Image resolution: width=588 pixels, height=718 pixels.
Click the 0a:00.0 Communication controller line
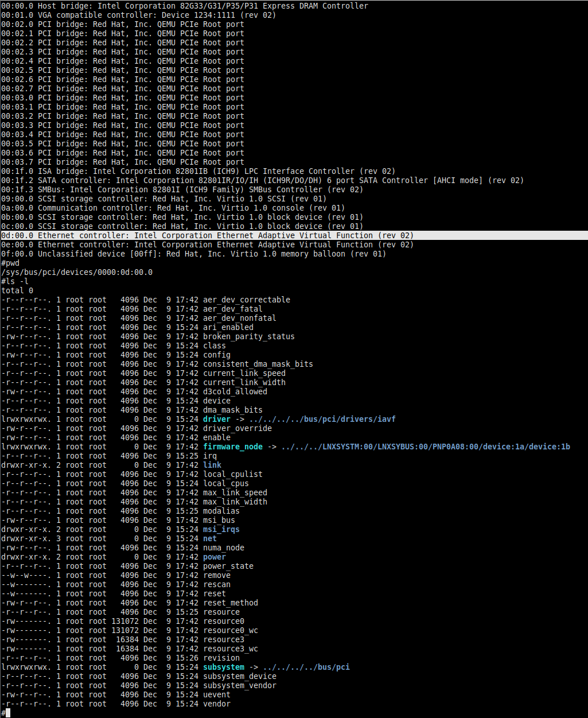tap(173, 208)
